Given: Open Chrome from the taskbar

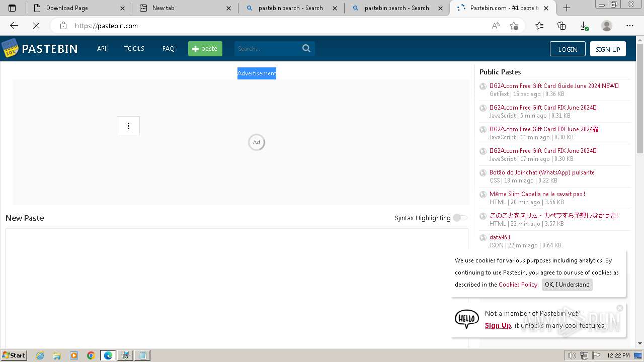Looking at the screenshot, I should (91, 355).
